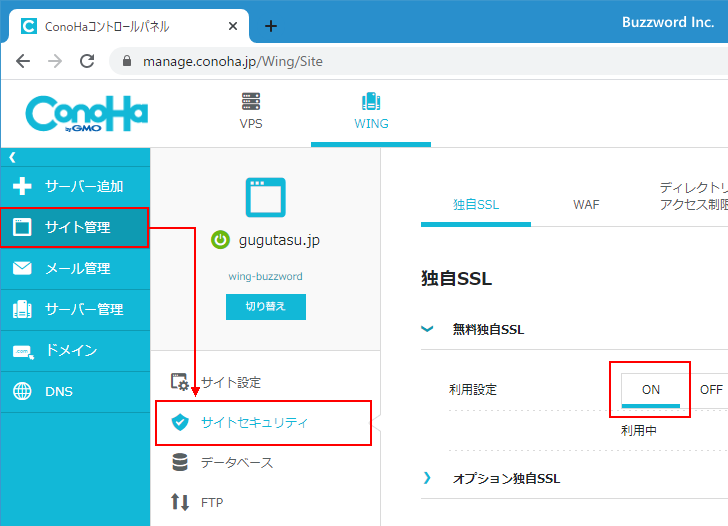Click the site window icon above gugutasu.jp
Screen dimensions: 728x526
266,197
